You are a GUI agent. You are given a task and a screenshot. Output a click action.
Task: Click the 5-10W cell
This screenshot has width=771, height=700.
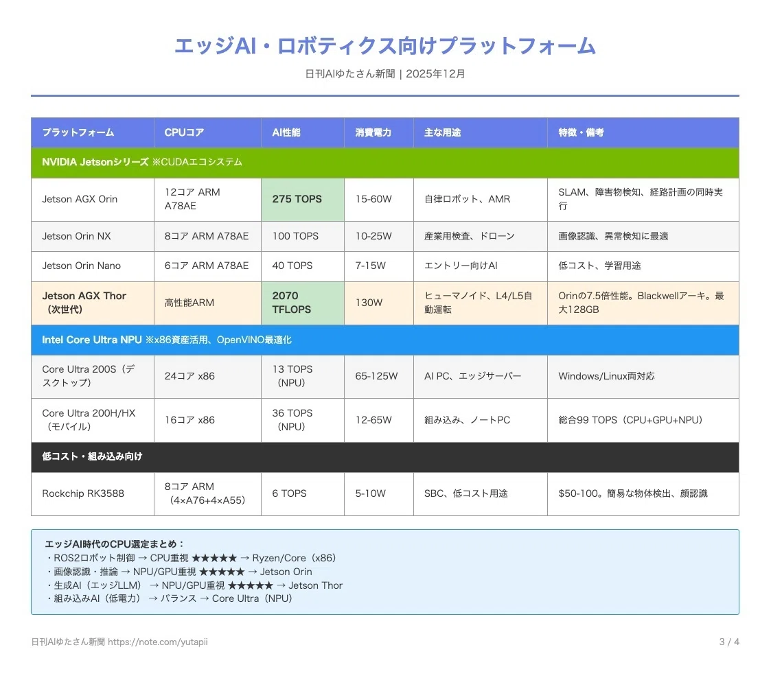click(x=378, y=494)
